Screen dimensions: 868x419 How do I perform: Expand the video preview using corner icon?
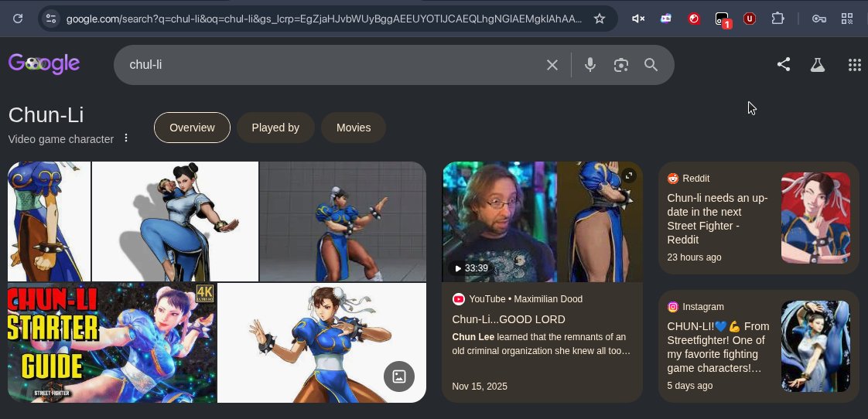click(x=629, y=176)
